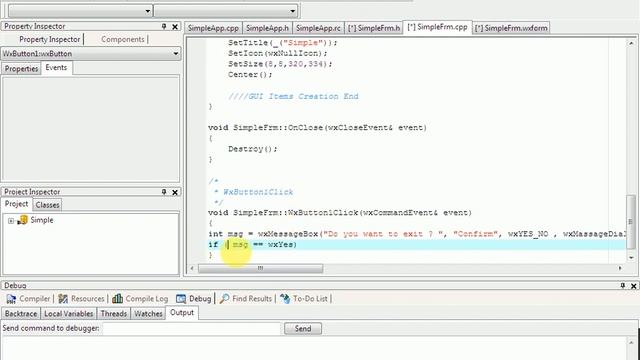This screenshot has width=640, height=360.
Task: Click the Send command to debugger field
Action: (191, 329)
